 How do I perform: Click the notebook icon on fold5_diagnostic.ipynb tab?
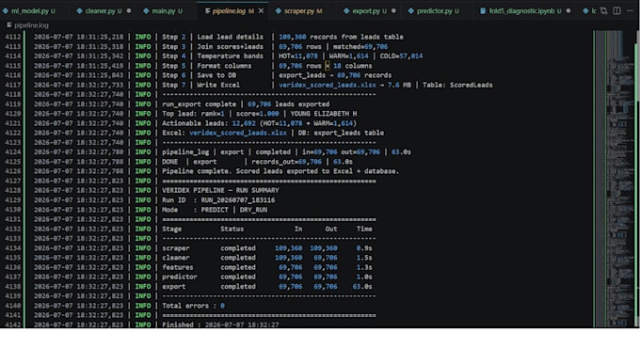coord(483,11)
